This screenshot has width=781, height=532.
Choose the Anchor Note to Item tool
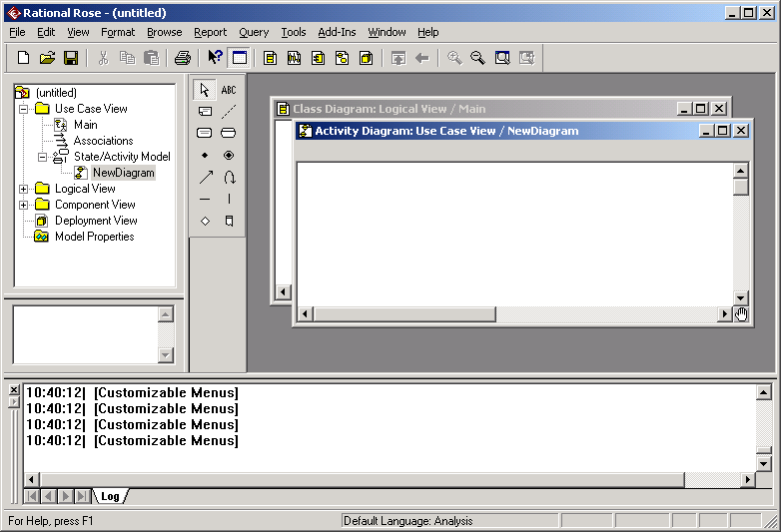click(x=229, y=112)
